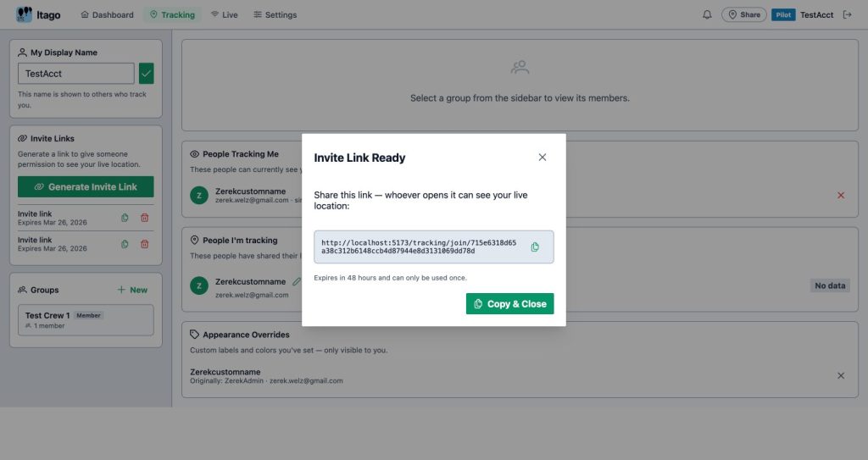This screenshot has height=460, width=868.
Task: Click the Copy & Close button
Action: pyautogui.click(x=509, y=304)
